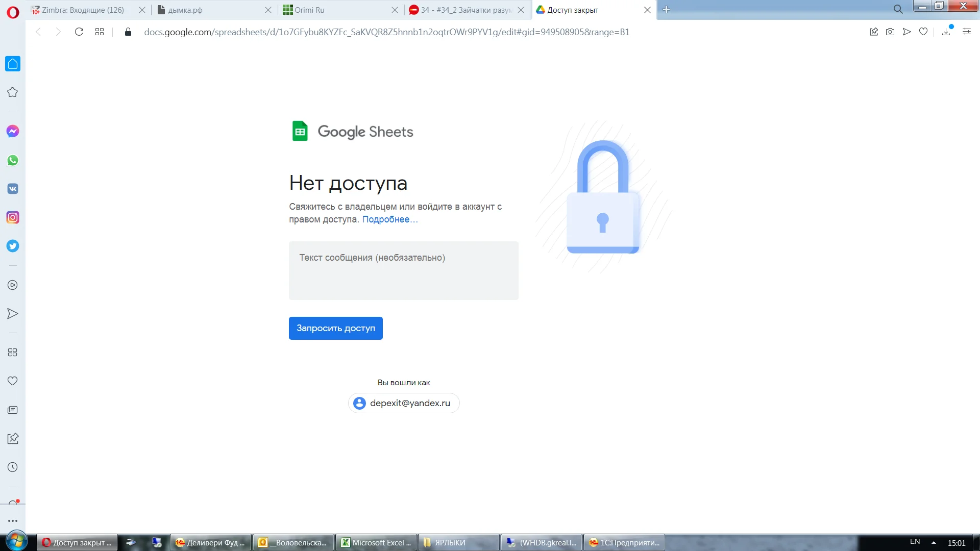980x551 pixels.
Task: Click the snapshot camera icon
Action: tap(890, 32)
